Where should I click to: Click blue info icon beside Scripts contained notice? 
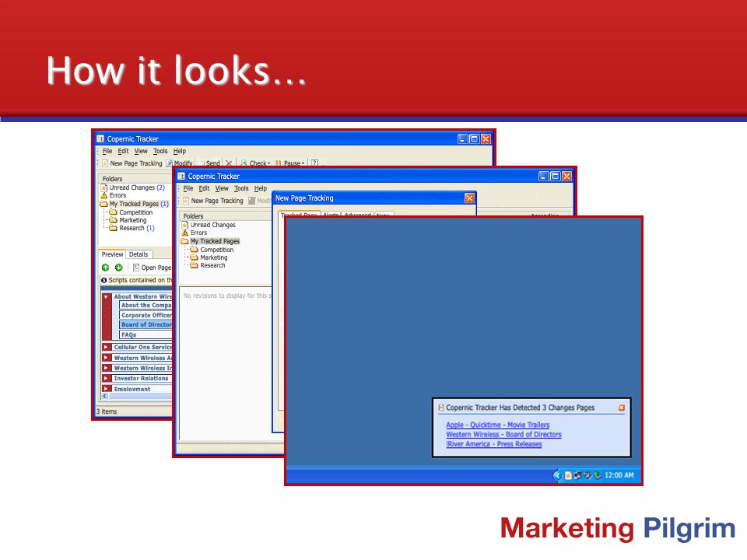tap(103, 281)
